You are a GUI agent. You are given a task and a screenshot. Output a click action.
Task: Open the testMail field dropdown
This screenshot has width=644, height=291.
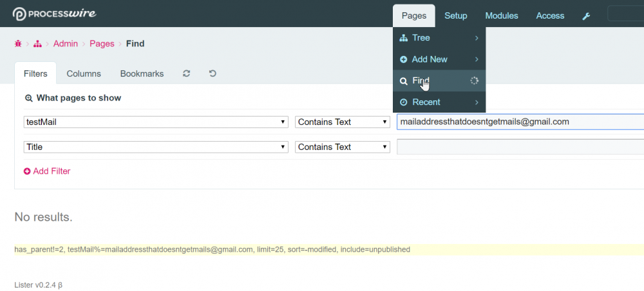(x=155, y=122)
